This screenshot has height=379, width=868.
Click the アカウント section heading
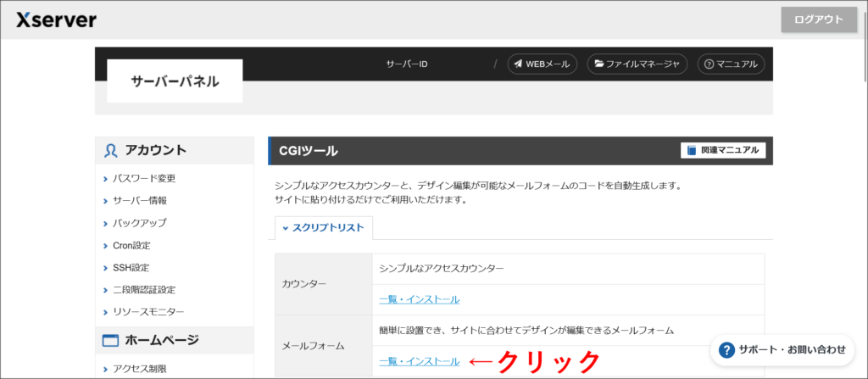point(156,150)
